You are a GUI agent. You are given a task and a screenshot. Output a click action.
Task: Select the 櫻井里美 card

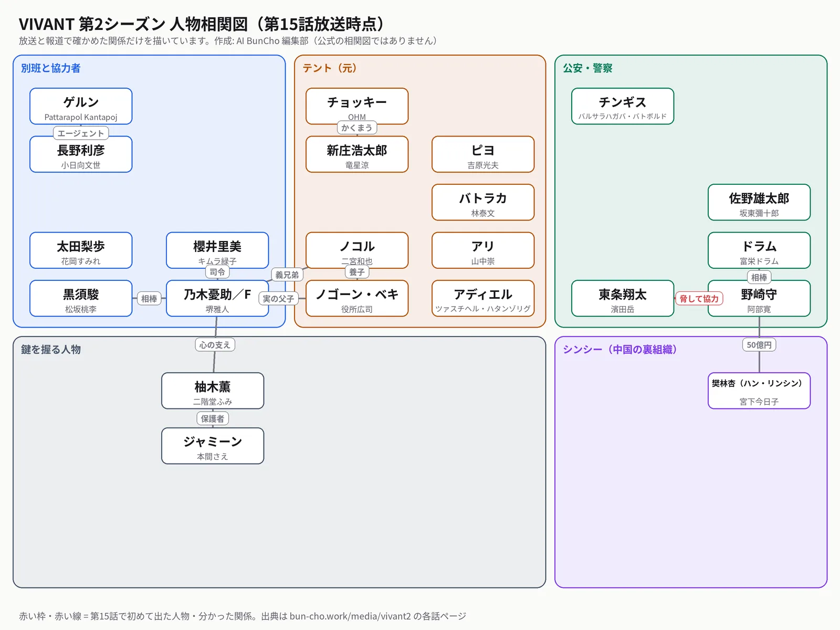pyautogui.click(x=217, y=250)
